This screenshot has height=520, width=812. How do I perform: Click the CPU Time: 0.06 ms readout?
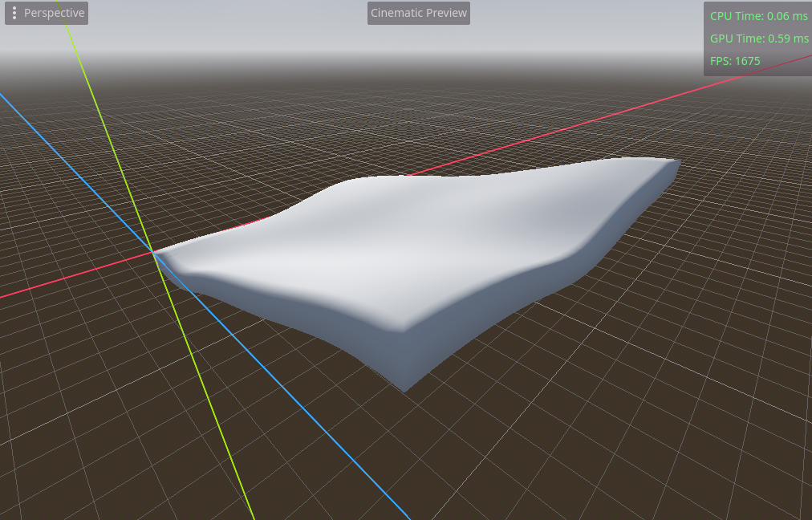click(x=759, y=16)
